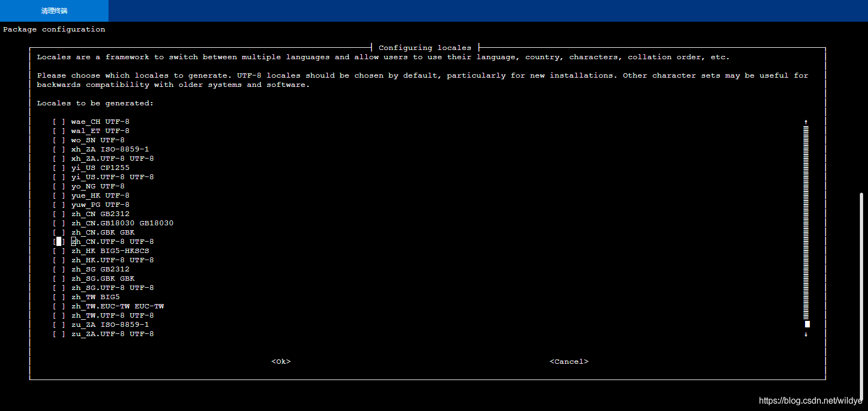Viewport: 868px width, 411px height.
Task: Click the "Configuring locales" dialog title
Action: tap(425, 48)
